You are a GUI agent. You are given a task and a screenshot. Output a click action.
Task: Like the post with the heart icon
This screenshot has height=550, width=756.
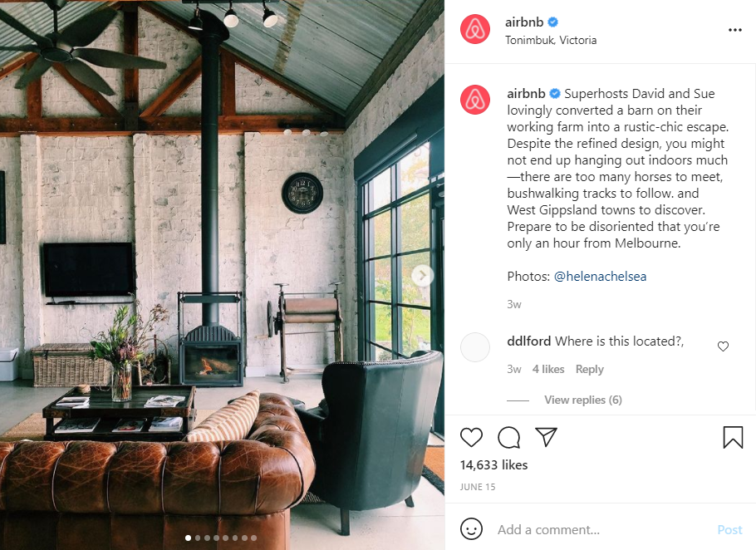(471, 437)
